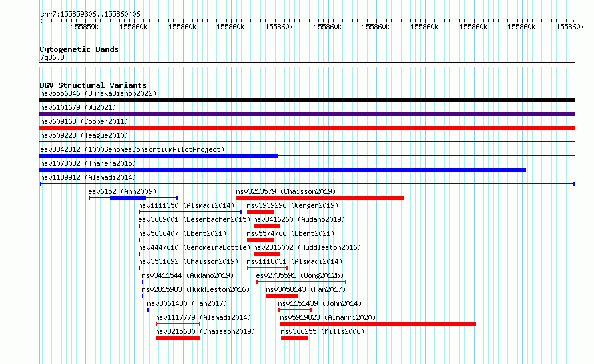Open the nsv4447610 (GenomeinaBottle) label

pyautogui.click(x=194, y=247)
